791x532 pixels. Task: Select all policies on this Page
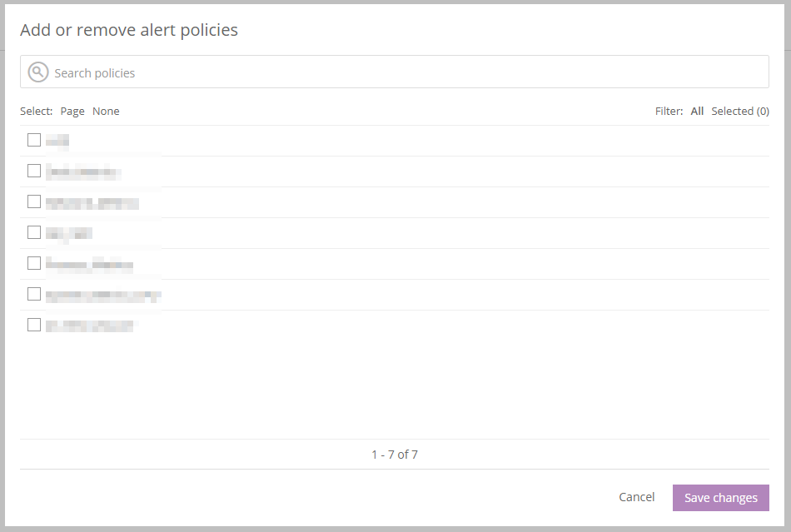click(72, 111)
